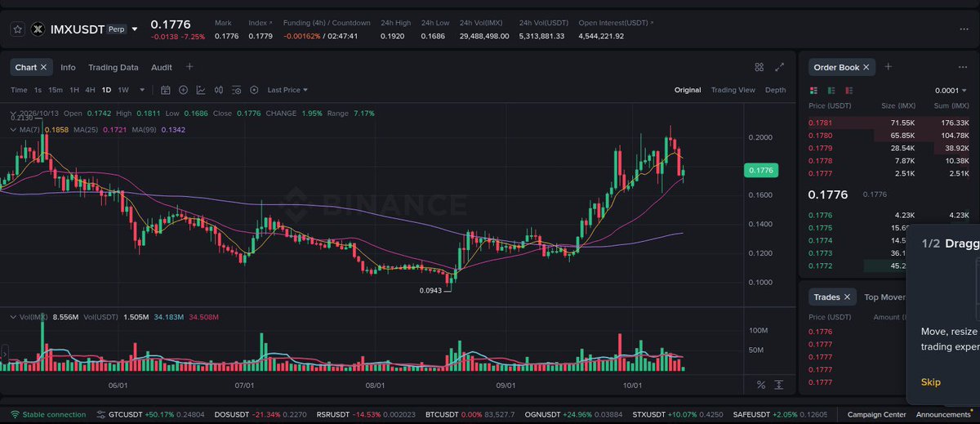Switch to Trading View chart
Image resolution: width=980 pixels, height=424 pixels.
[x=733, y=90]
